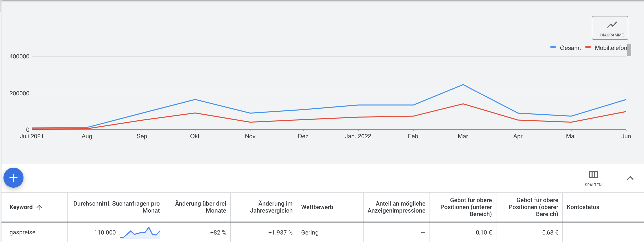The width and height of the screenshot is (644, 242).
Task: Sort by the Wettbewerb column header
Action: [317, 207]
